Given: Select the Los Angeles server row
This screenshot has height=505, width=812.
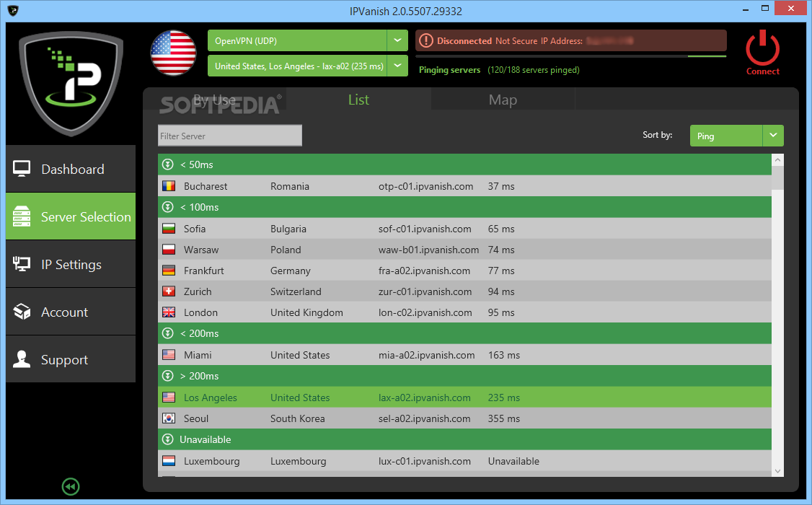Looking at the screenshot, I should 464,398.
